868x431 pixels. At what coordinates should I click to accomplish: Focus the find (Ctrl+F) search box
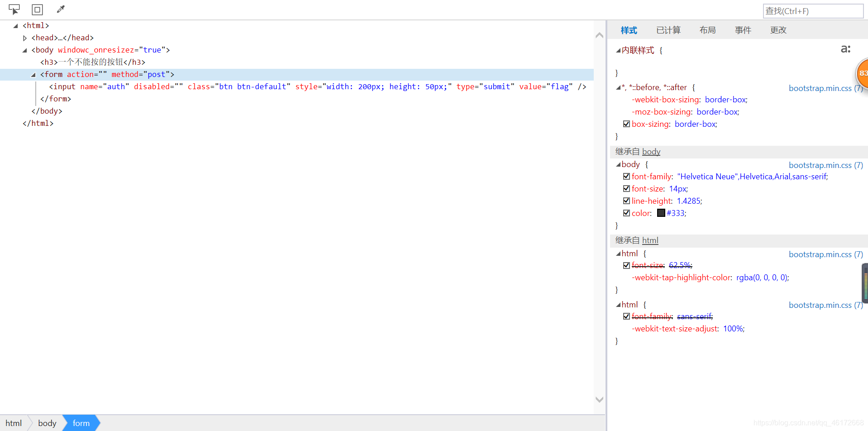[x=813, y=11]
